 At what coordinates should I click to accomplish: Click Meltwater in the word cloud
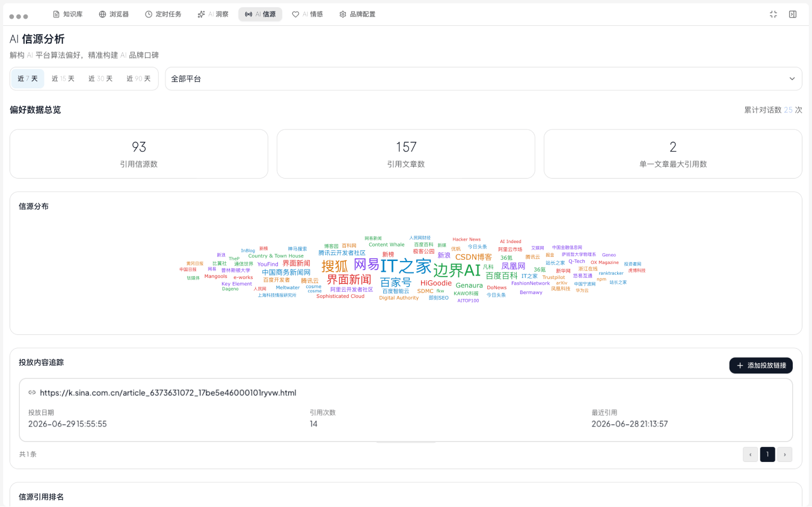click(x=288, y=287)
